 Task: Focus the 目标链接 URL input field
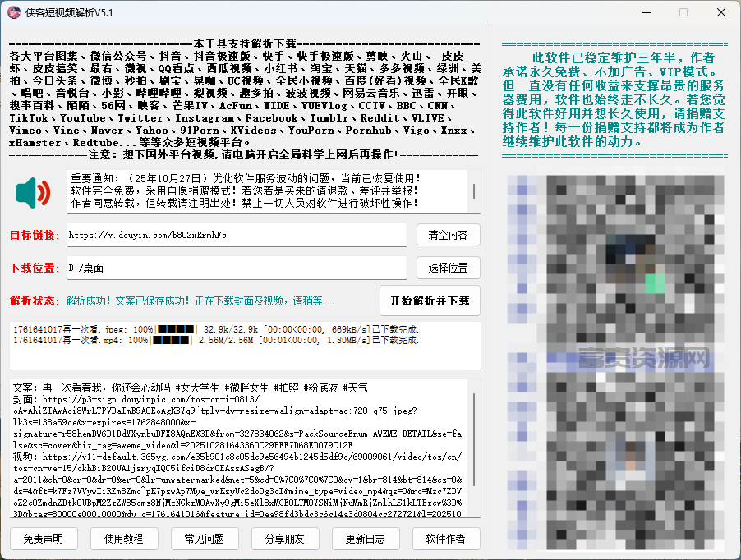pos(237,235)
